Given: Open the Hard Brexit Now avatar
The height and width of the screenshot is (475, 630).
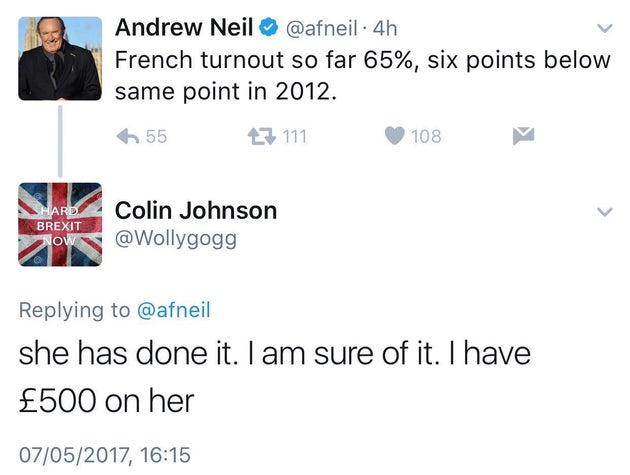Looking at the screenshot, I should point(60,224).
